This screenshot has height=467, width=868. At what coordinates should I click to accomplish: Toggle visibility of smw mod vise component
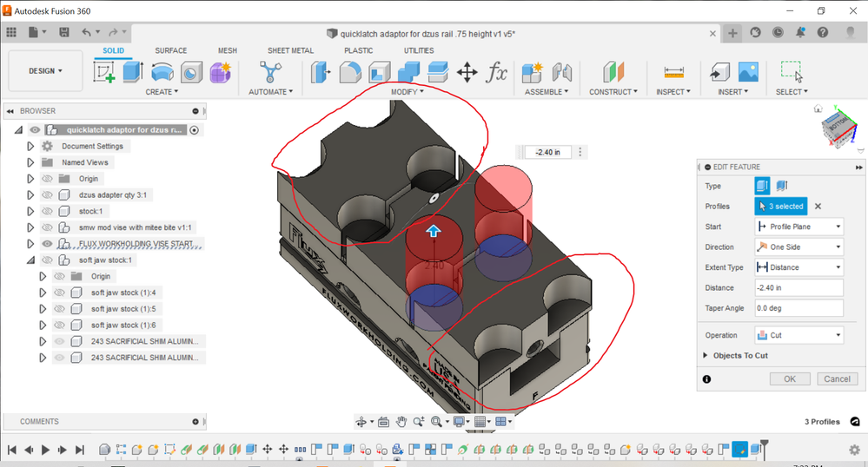(48, 227)
